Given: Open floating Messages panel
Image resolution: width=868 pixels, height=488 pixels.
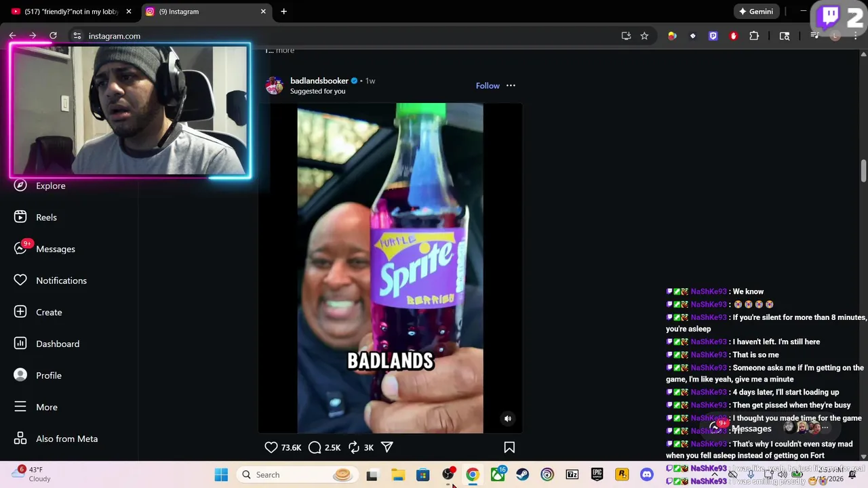Looking at the screenshot, I should click(x=770, y=428).
